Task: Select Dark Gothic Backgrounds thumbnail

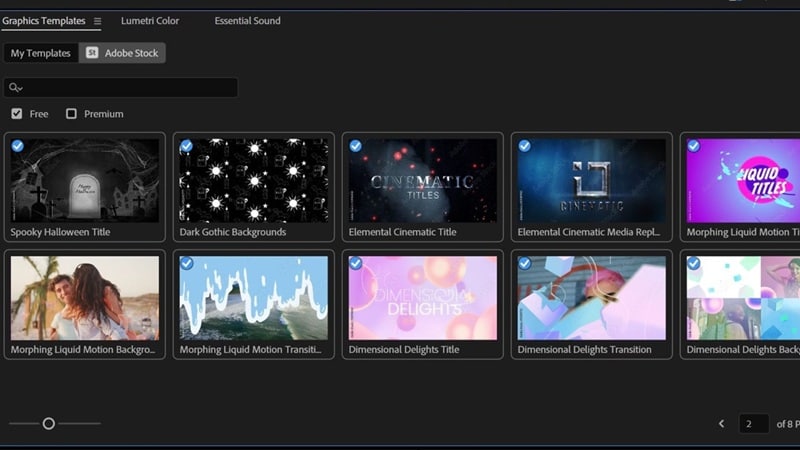Action: click(x=254, y=181)
